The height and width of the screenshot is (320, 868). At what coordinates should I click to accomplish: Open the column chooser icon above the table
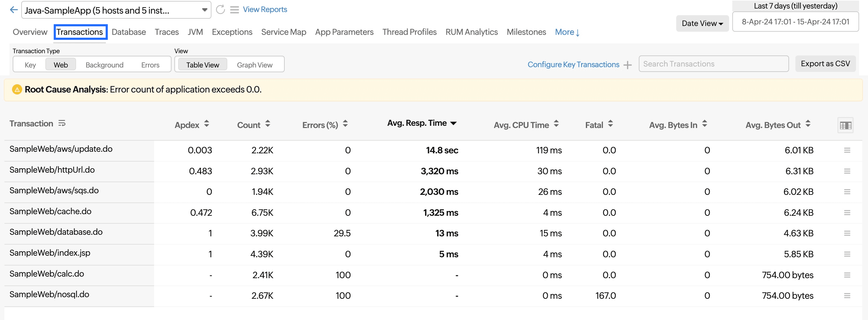[x=845, y=125]
